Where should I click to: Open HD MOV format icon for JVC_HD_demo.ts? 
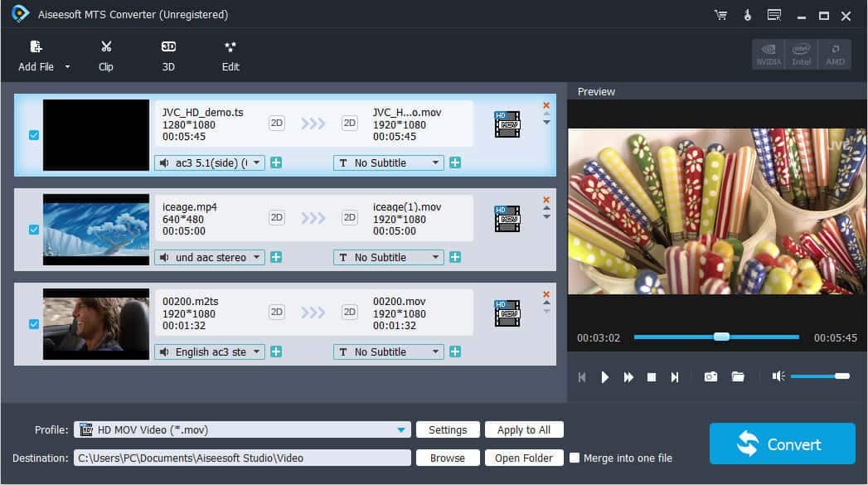(507, 124)
